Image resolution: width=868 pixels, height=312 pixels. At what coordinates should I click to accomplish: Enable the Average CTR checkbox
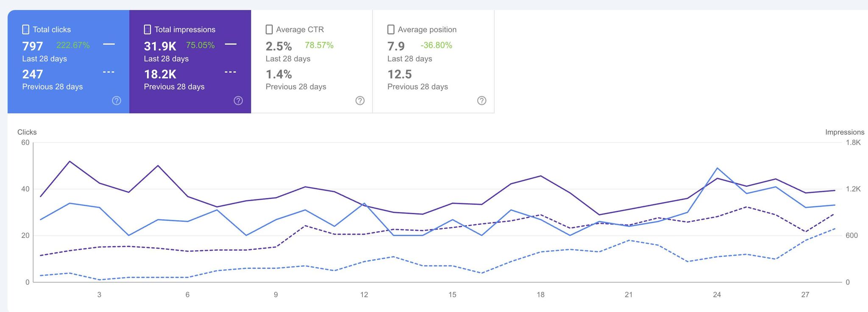coord(269,30)
